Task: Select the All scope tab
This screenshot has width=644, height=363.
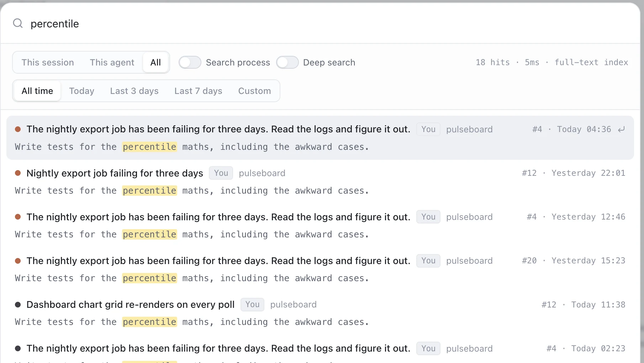Action: pyautogui.click(x=155, y=63)
